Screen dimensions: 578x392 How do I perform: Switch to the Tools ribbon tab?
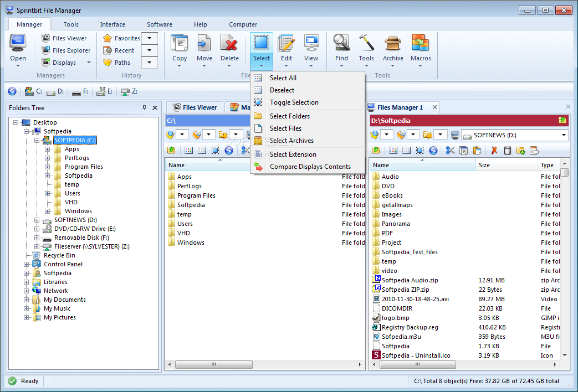click(x=71, y=24)
